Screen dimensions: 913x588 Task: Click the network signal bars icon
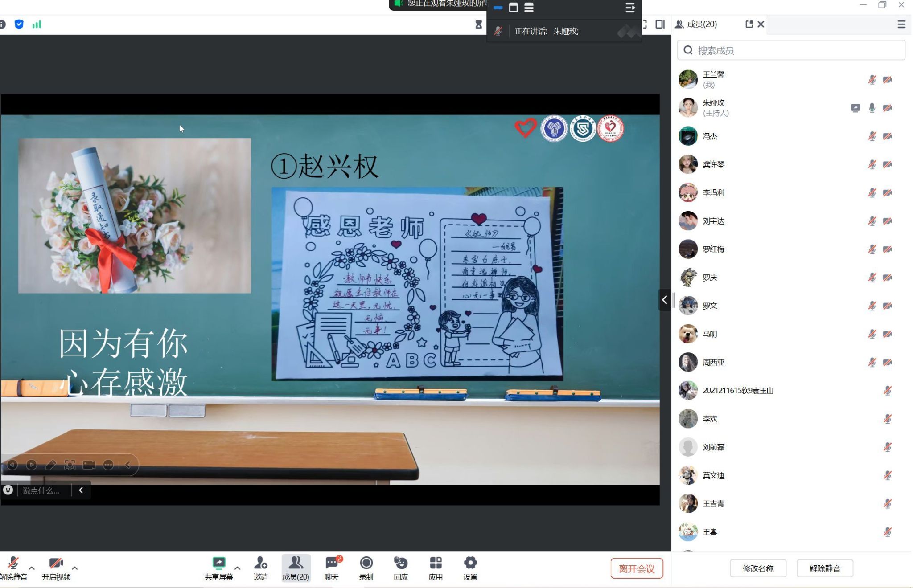(x=37, y=24)
